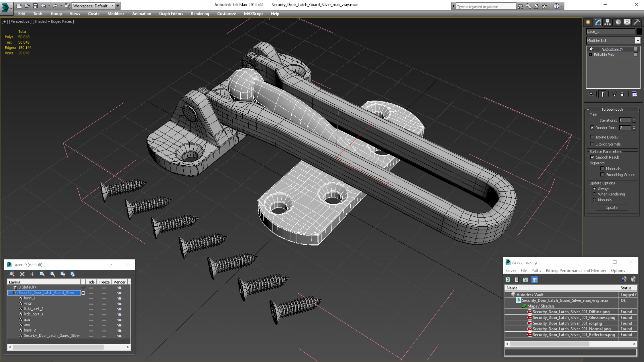
Task: Uncheck the Smooth Result checkbox
Action: (x=592, y=157)
